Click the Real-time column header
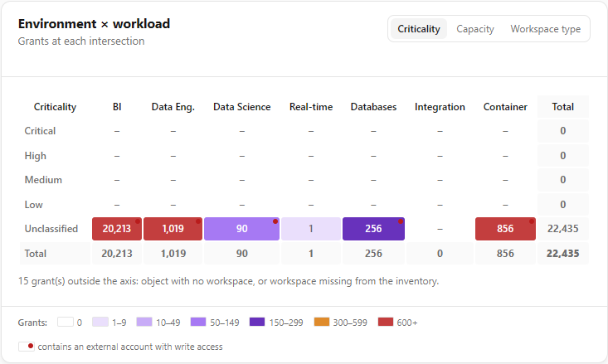The height and width of the screenshot is (364, 608). pyautogui.click(x=311, y=107)
